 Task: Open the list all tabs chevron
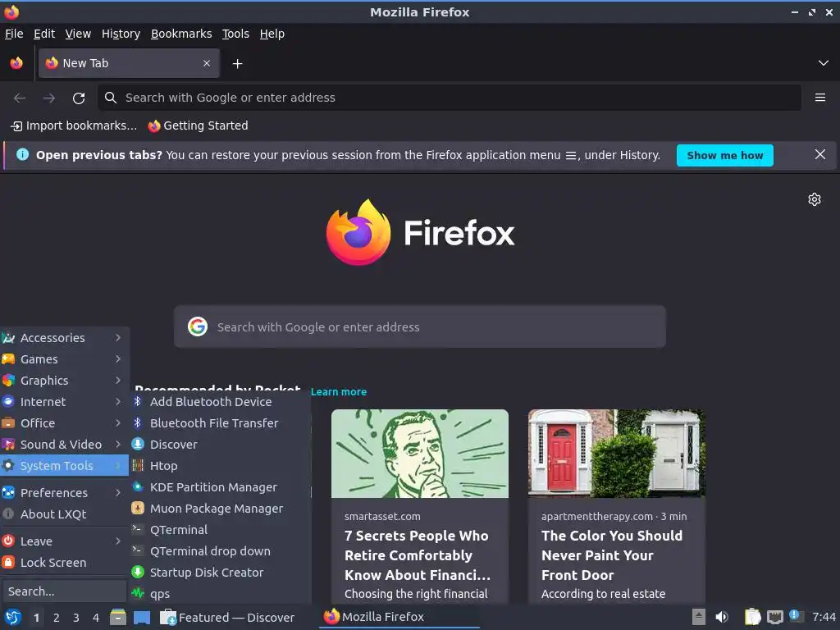tap(824, 63)
